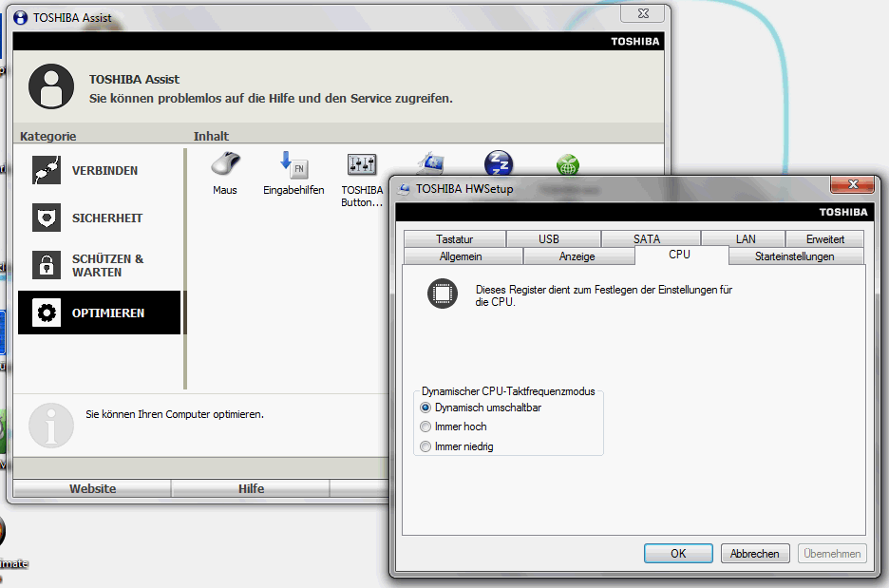Click the Dynamischer CPU-Taktfrequenzmodus group label
The image size is (889, 588).
click(x=508, y=391)
